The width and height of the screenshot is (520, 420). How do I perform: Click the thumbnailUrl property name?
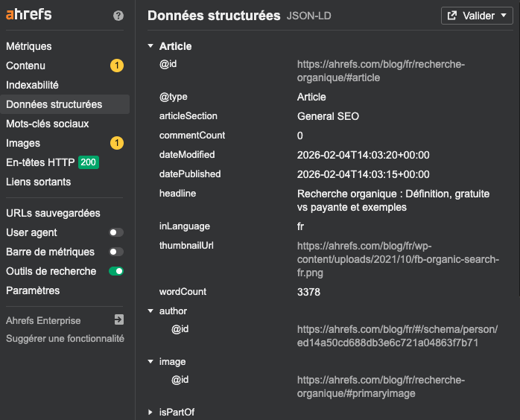(186, 246)
